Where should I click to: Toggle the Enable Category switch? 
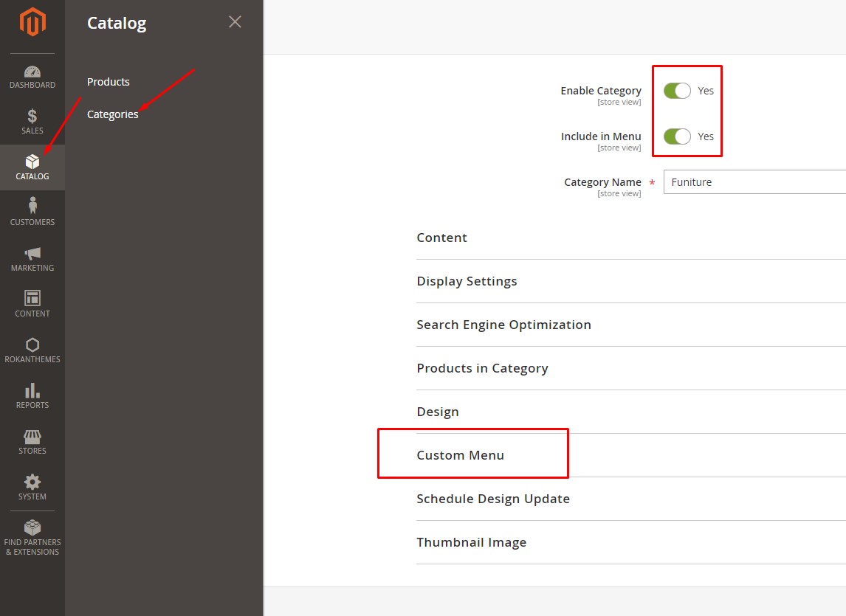677,91
